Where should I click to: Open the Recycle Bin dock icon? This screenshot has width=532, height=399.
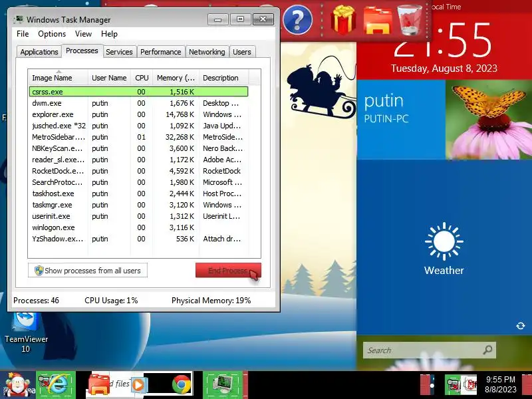click(410, 20)
